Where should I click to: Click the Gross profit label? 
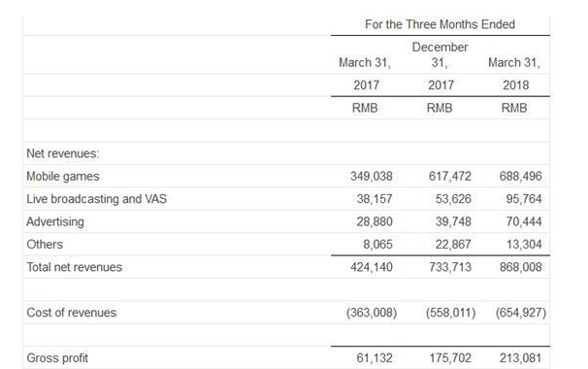coord(57,357)
